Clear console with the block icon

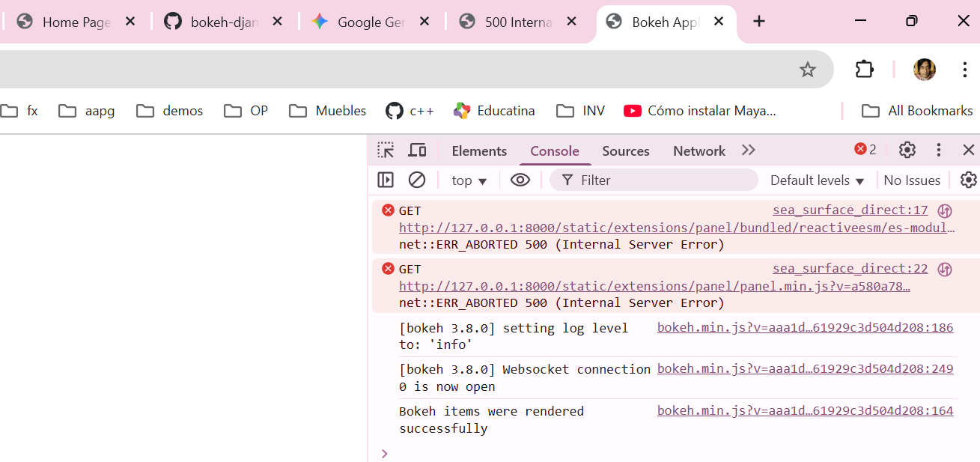[x=417, y=180]
